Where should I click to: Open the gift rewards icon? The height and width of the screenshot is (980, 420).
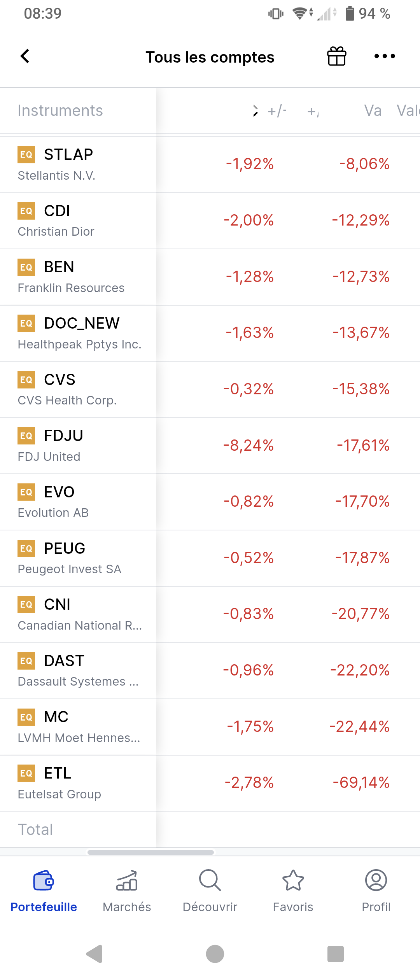[336, 56]
